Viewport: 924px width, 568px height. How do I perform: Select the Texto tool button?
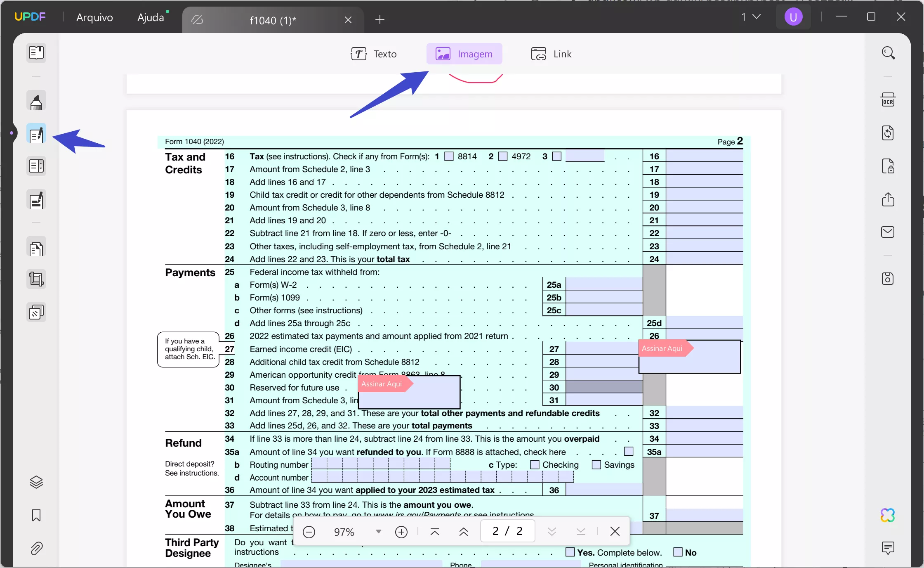(374, 54)
